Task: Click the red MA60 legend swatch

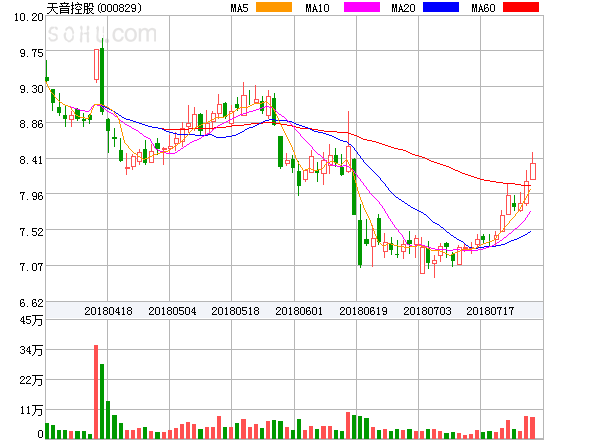Action: [521, 7]
